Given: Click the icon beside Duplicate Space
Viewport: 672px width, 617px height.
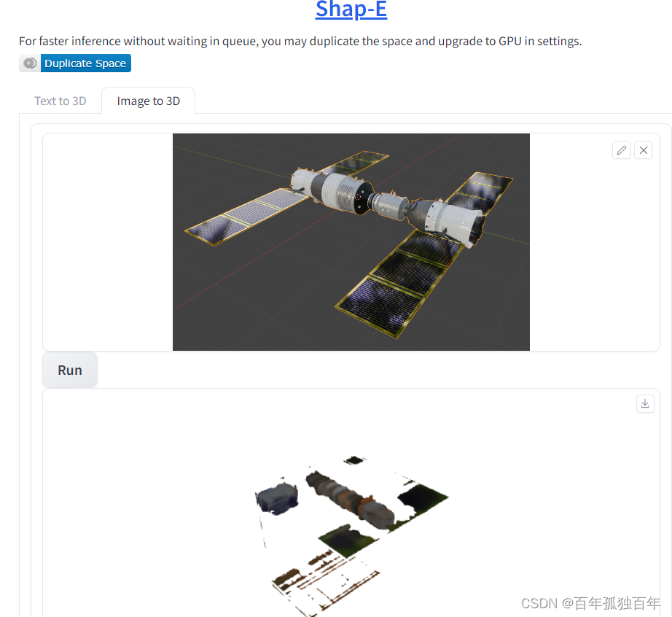Looking at the screenshot, I should (30, 63).
